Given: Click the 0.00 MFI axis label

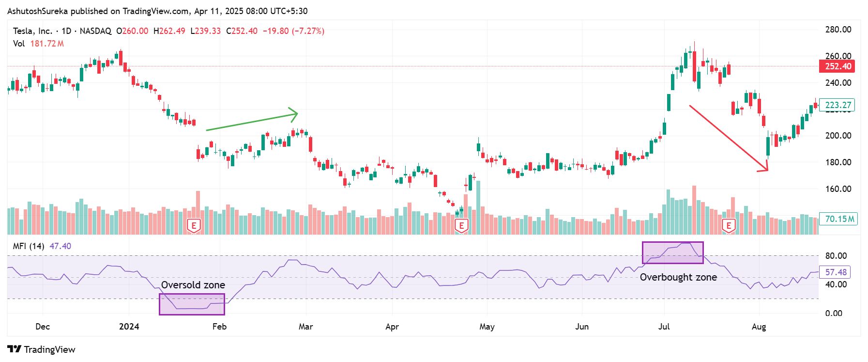Looking at the screenshot, I should [x=834, y=313].
